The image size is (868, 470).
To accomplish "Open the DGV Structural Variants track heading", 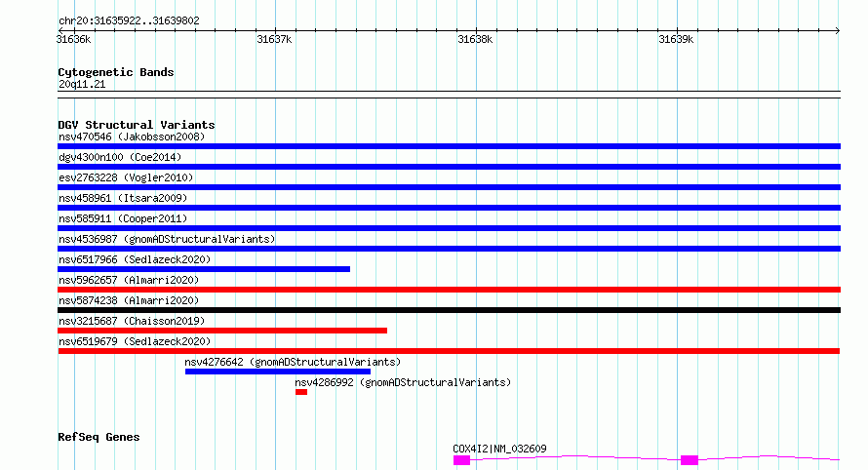I will pos(137,125).
